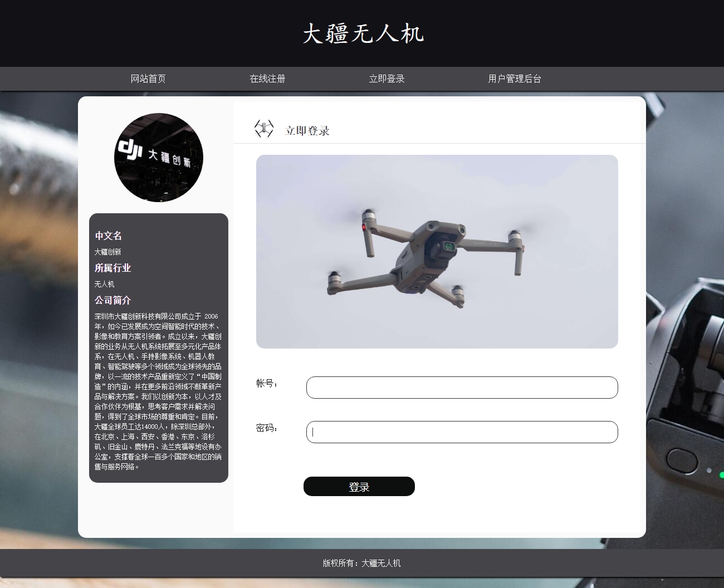Click the black 登录 button

(359, 487)
